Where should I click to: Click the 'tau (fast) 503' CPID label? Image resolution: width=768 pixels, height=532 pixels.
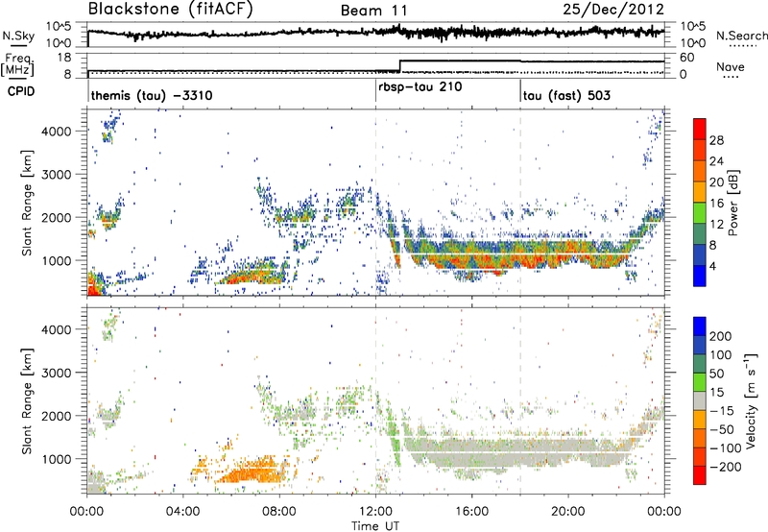(566, 95)
